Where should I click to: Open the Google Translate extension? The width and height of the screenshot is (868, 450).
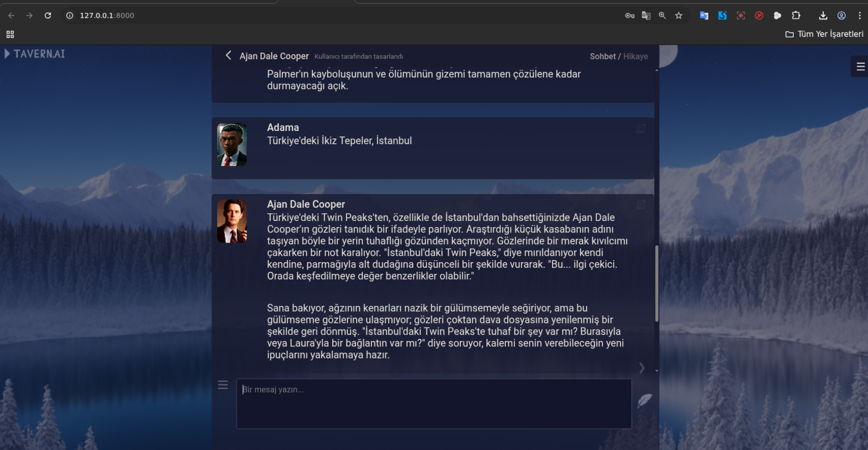(704, 15)
